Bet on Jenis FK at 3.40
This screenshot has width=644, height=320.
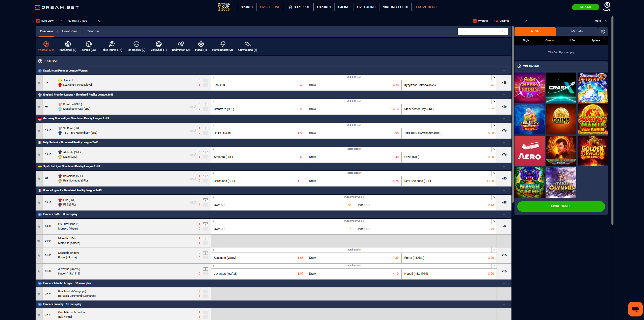(259, 85)
